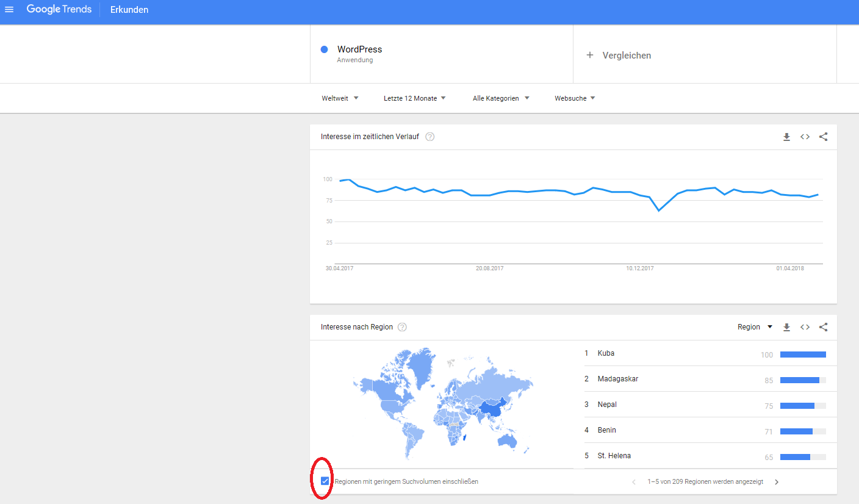Image resolution: width=859 pixels, height=504 pixels.
Task: Open the Region breakdown dropdown
Action: point(755,327)
